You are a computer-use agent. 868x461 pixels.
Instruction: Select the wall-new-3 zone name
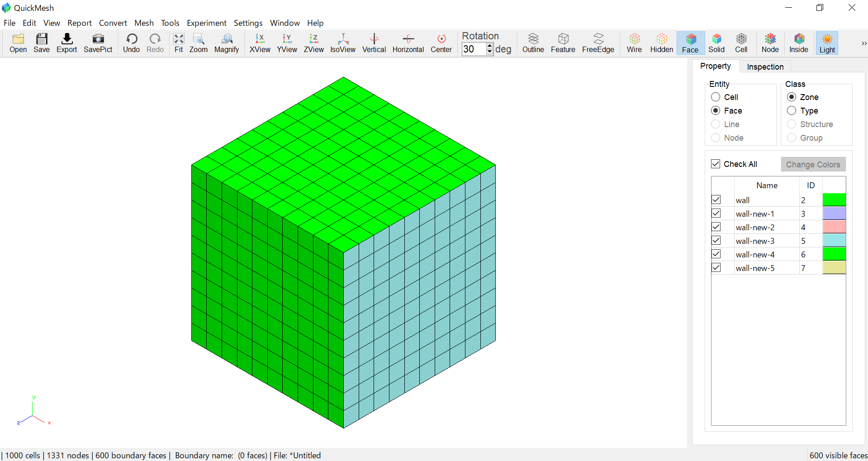coord(755,241)
